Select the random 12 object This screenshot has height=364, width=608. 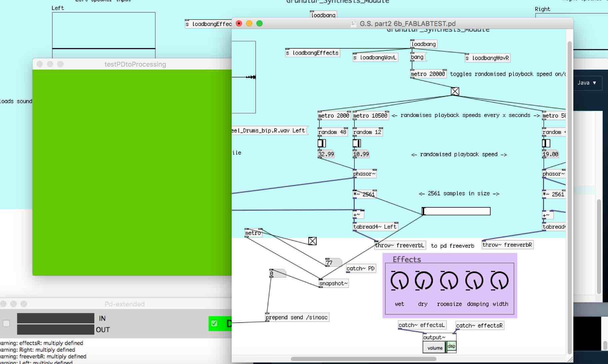368,132
